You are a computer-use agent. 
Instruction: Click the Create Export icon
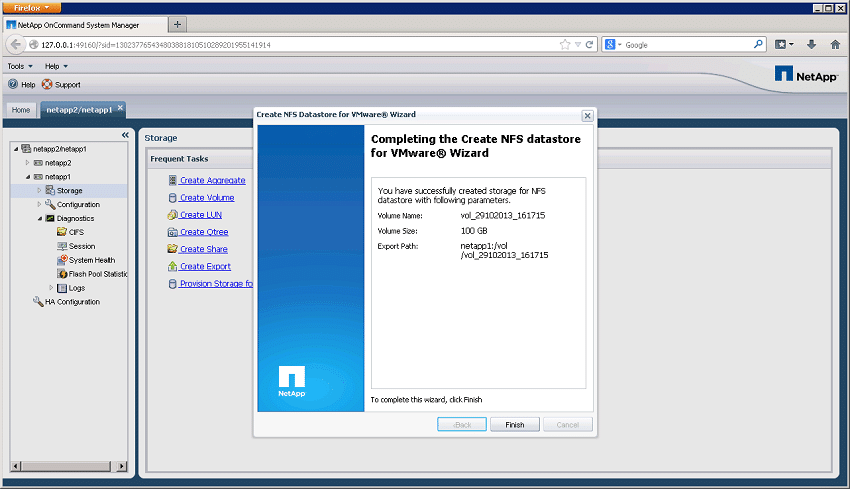172,266
